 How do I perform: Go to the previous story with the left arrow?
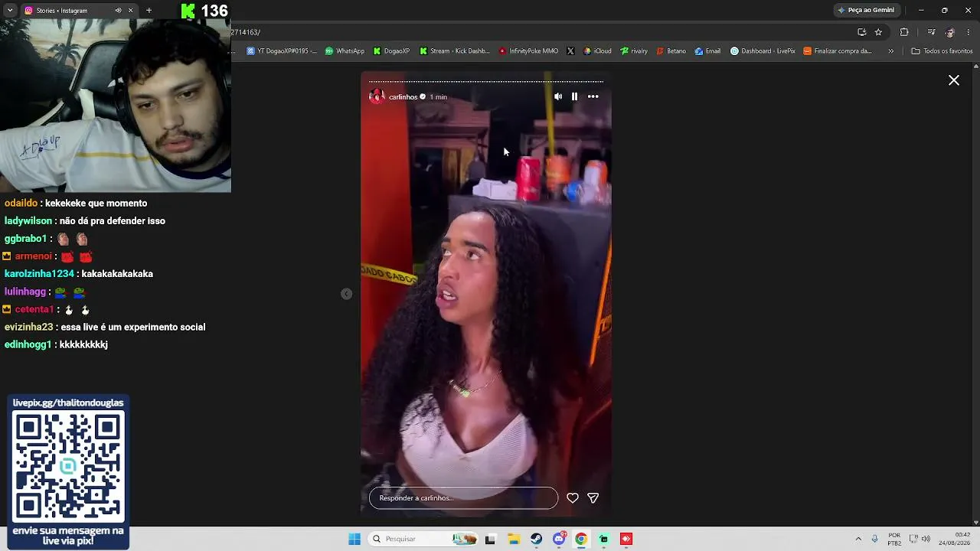346,294
